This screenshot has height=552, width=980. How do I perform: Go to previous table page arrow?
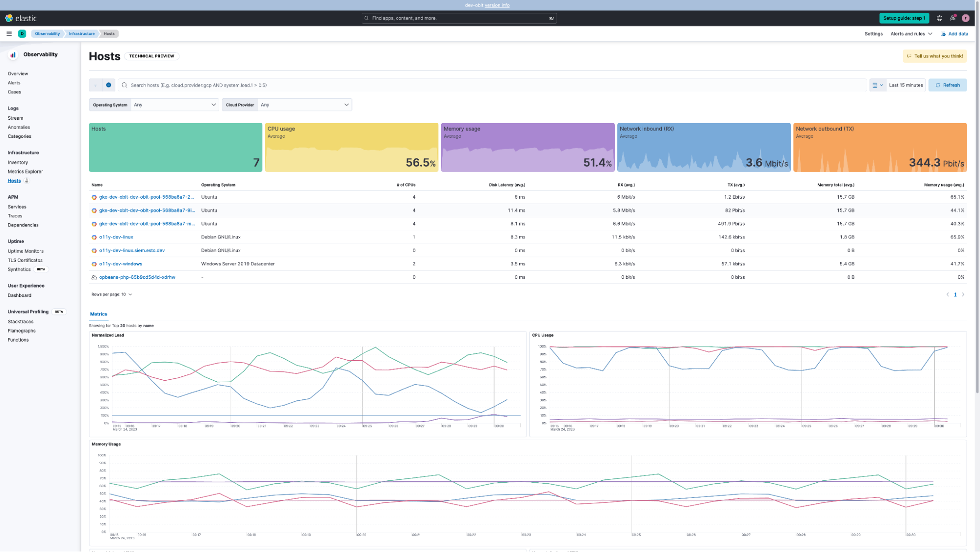tap(947, 295)
